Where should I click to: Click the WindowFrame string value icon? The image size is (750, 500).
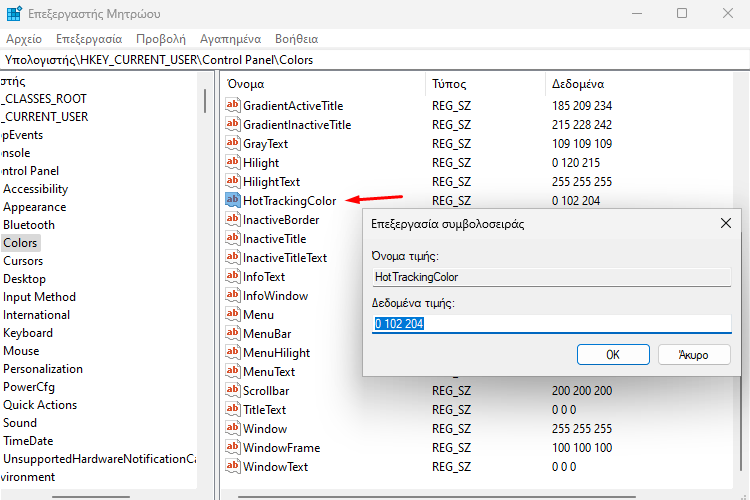click(232, 447)
